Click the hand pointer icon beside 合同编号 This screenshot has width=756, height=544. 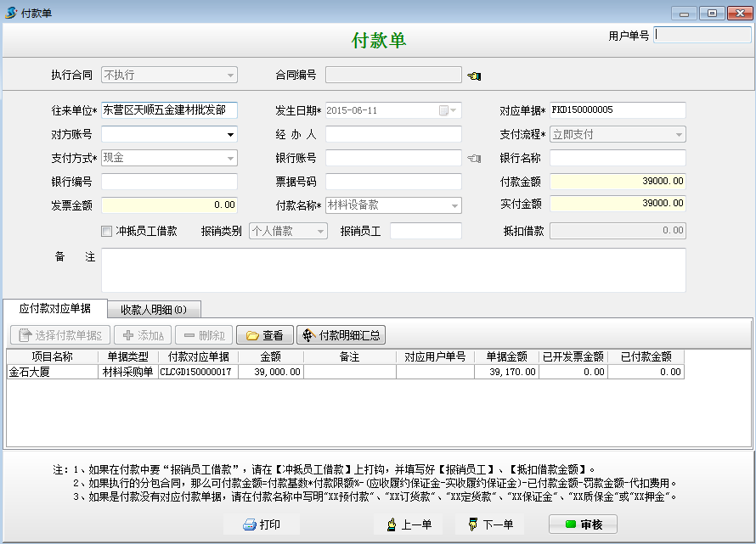[x=474, y=76]
